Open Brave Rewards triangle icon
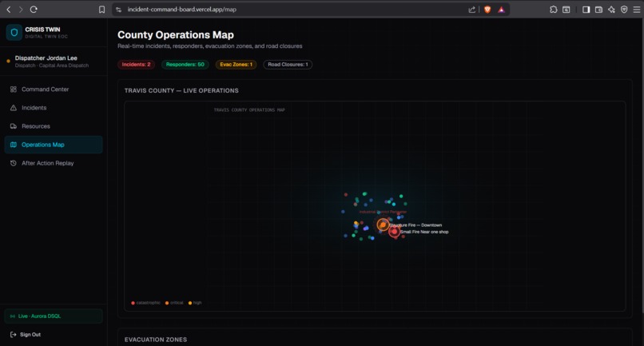This screenshot has height=346, width=644. tap(501, 10)
